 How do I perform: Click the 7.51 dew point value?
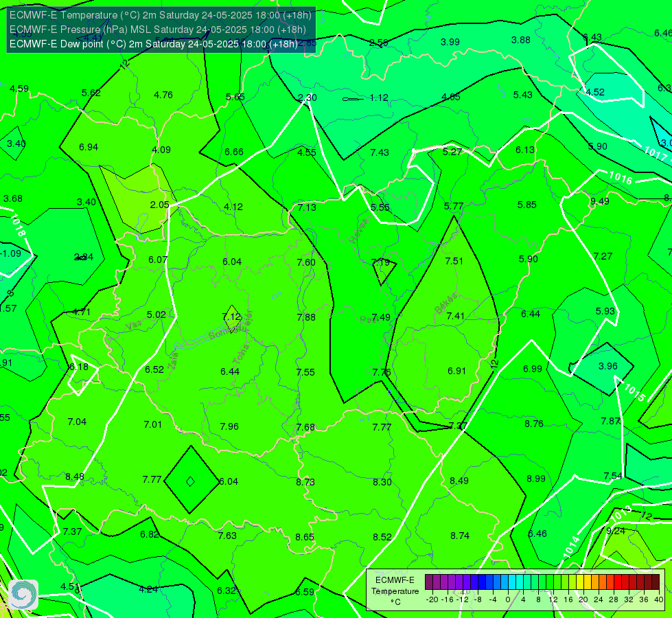click(x=454, y=261)
